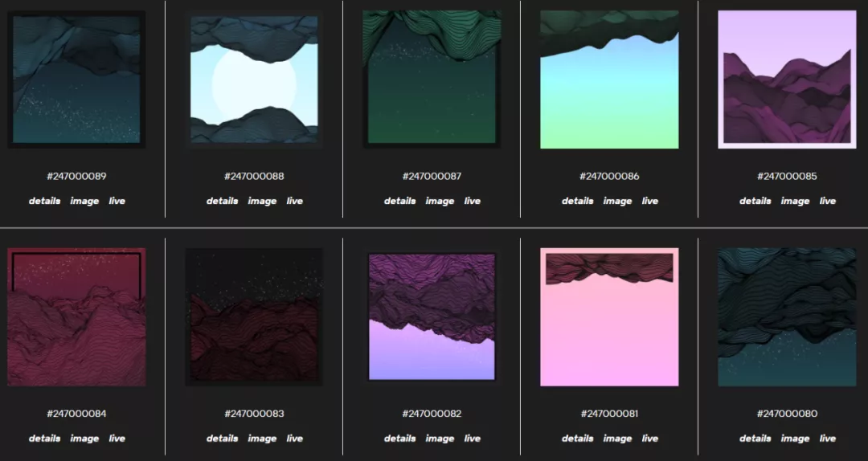
Task: Open details for #247000080
Action: (755, 439)
